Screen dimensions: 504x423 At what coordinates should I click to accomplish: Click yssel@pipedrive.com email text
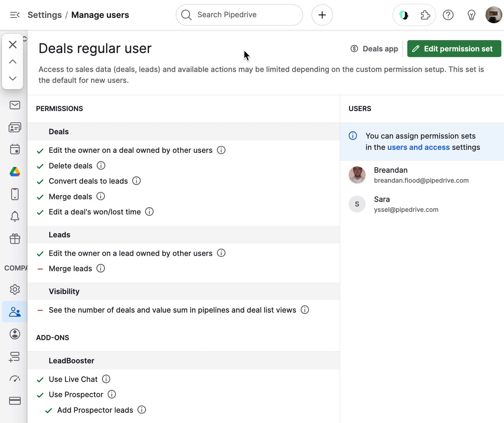pyautogui.click(x=406, y=210)
